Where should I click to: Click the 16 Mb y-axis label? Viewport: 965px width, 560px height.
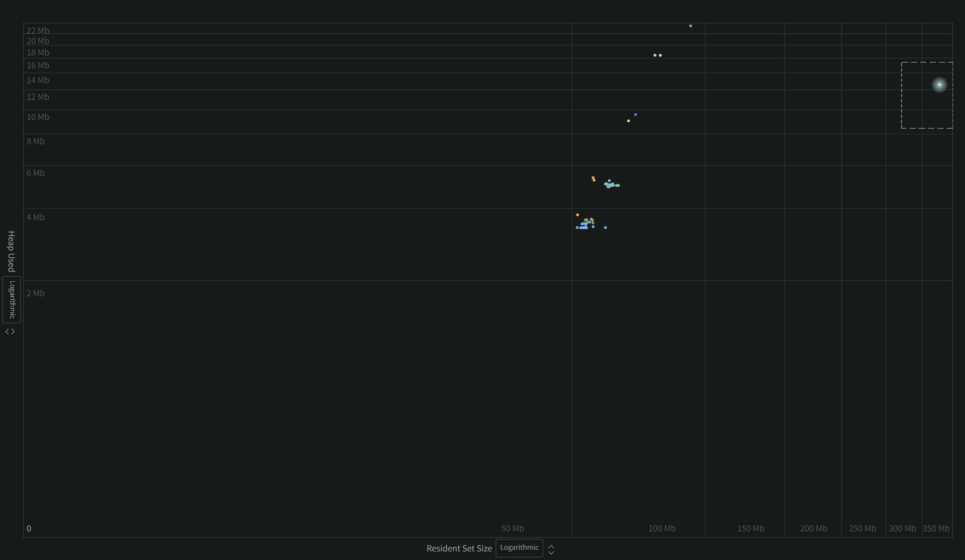pos(38,65)
